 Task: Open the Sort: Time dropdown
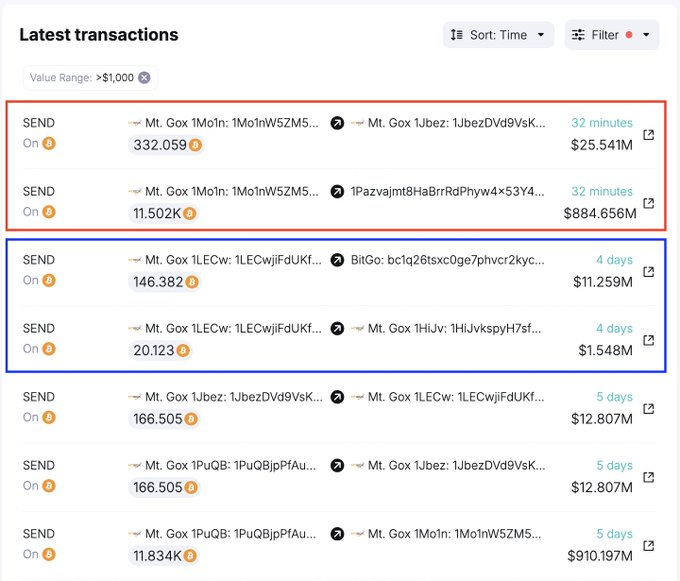498,35
